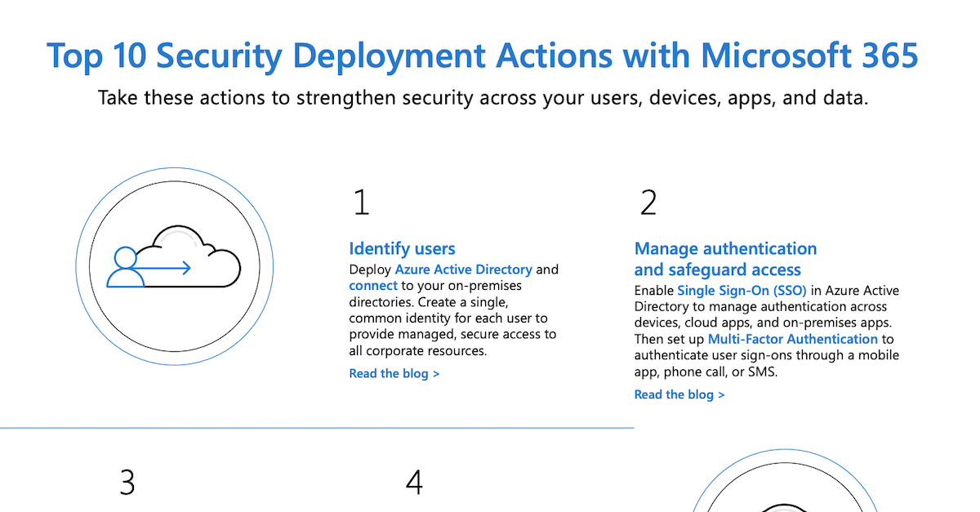Click the subtitle "Take these actions to strengthen security"
Viewport: 980px width, 512px height.
pyautogui.click(x=482, y=98)
